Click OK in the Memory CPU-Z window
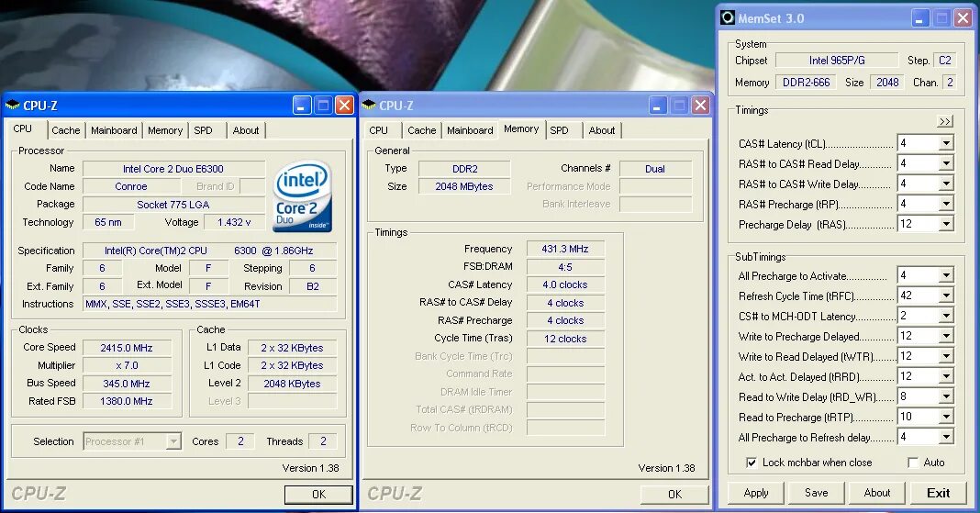 click(x=675, y=495)
